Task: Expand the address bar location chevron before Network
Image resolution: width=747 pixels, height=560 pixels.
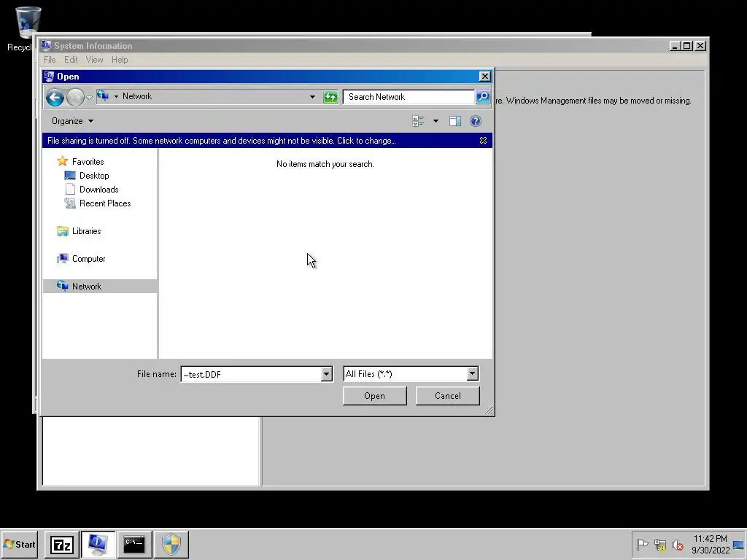Action: pyautogui.click(x=116, y=97)
